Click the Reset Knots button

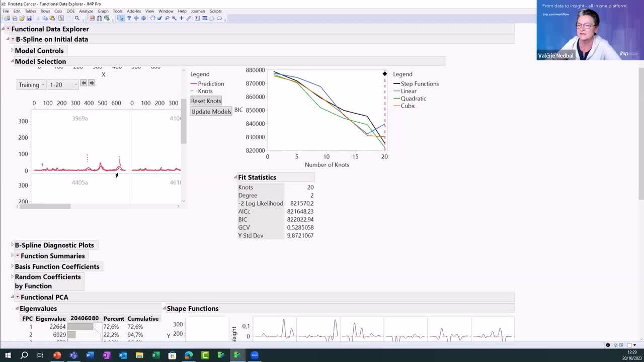206,101
